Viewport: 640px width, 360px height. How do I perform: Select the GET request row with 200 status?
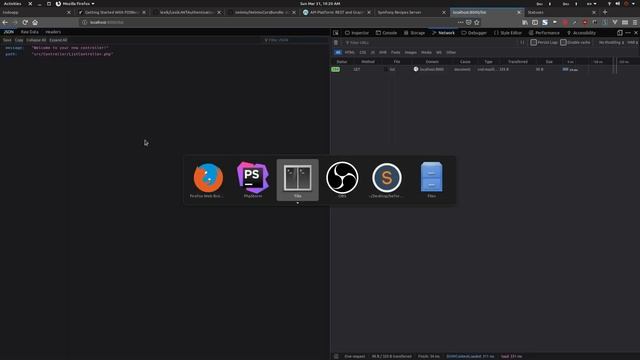point(485,69)
